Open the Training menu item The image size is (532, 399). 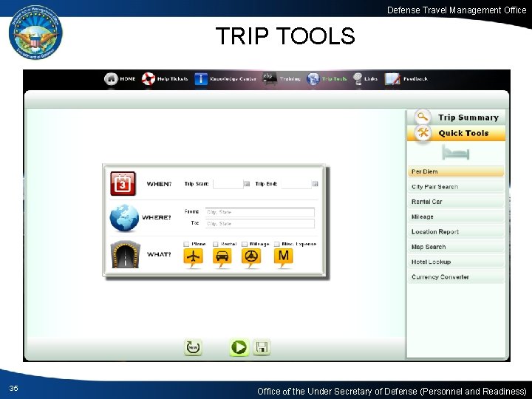click(x=290, y=79)
